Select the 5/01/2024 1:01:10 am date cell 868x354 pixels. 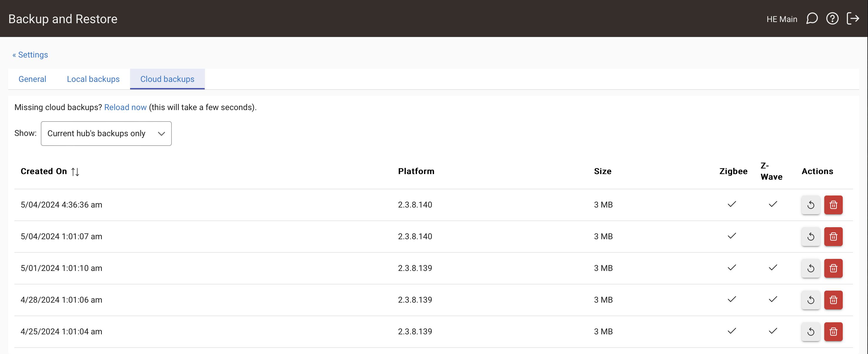(61, 268)
